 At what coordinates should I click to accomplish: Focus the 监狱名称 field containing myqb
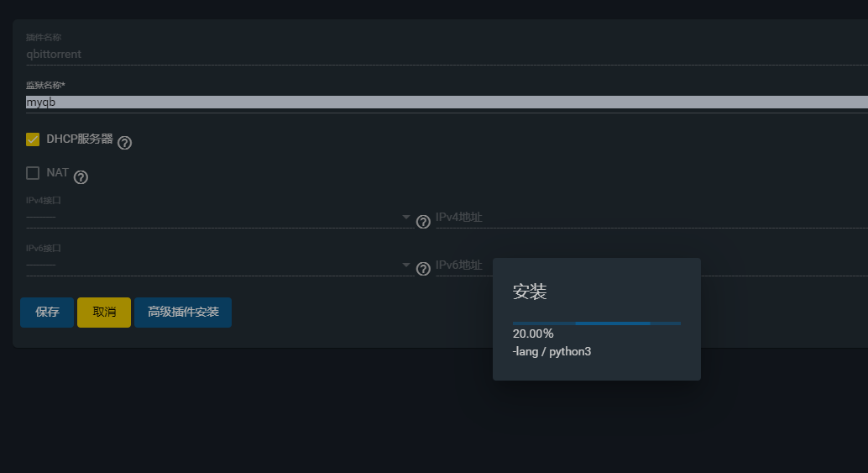click(x=447, y=102)
